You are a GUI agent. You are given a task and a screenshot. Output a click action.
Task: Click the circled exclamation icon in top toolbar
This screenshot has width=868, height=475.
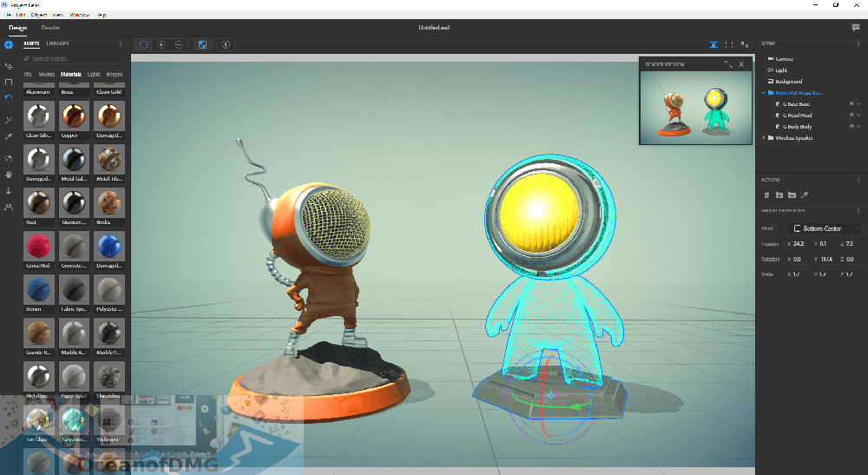point(226,45)
